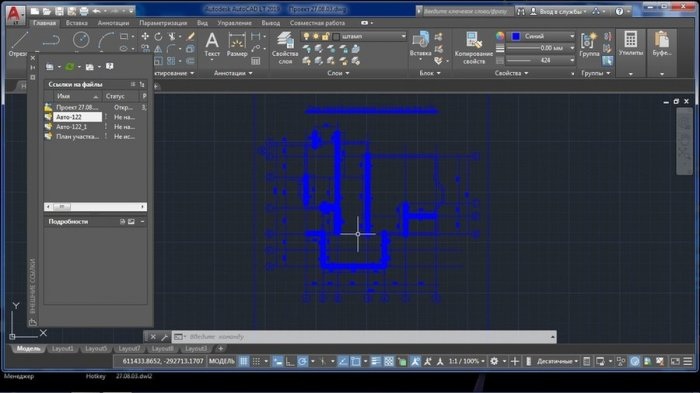Choose the Move tool

(x=145, y=36)
